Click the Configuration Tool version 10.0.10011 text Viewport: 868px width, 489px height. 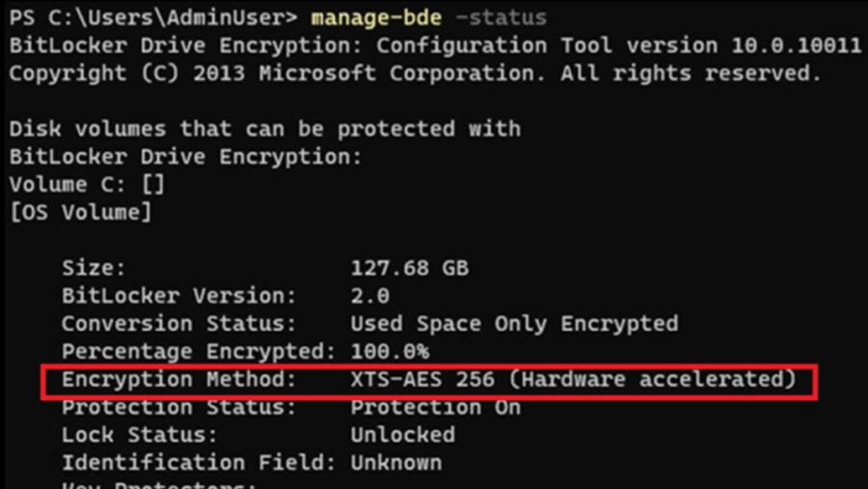618,46
